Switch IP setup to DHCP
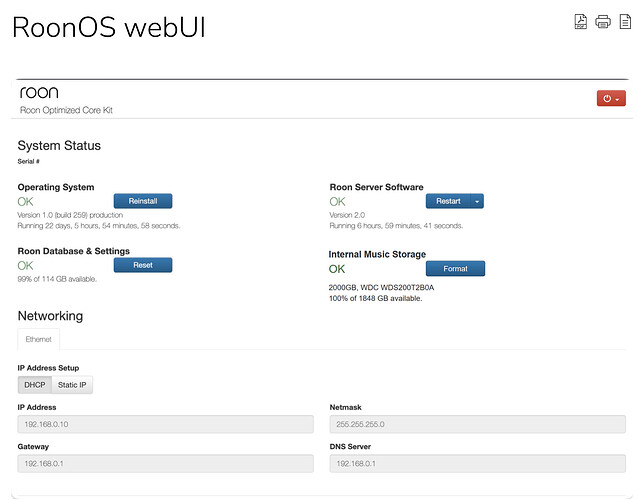The height and width of the screenshot is (500, 641). [35, 385]
